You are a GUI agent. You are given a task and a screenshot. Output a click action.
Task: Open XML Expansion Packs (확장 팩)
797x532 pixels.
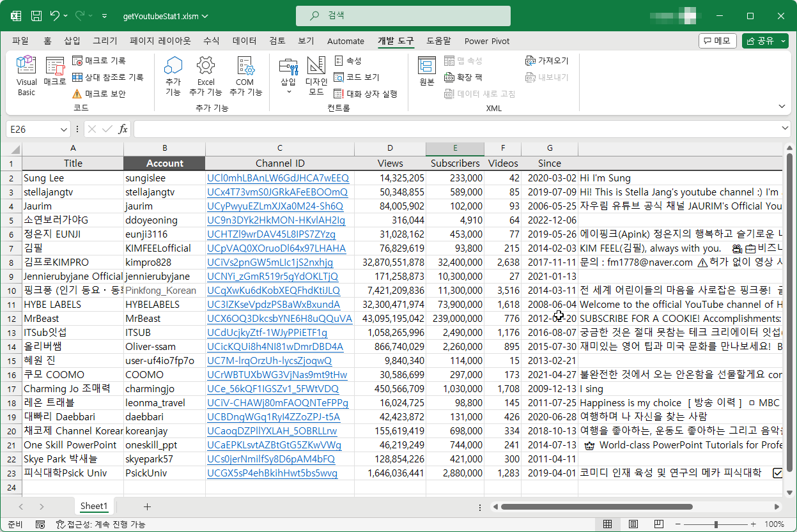(463, 77)
